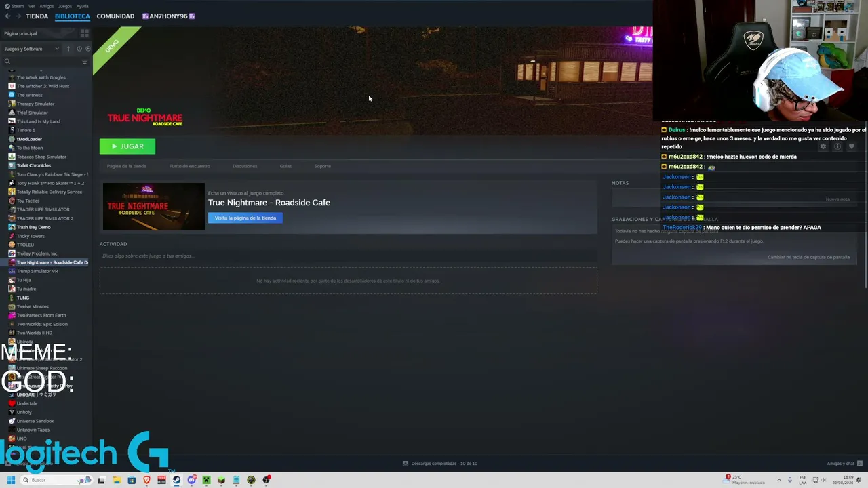Viewport: 868px width, 488px height.
Task: Click Nueva nota in Notas panel
Action: click(837, 199)
